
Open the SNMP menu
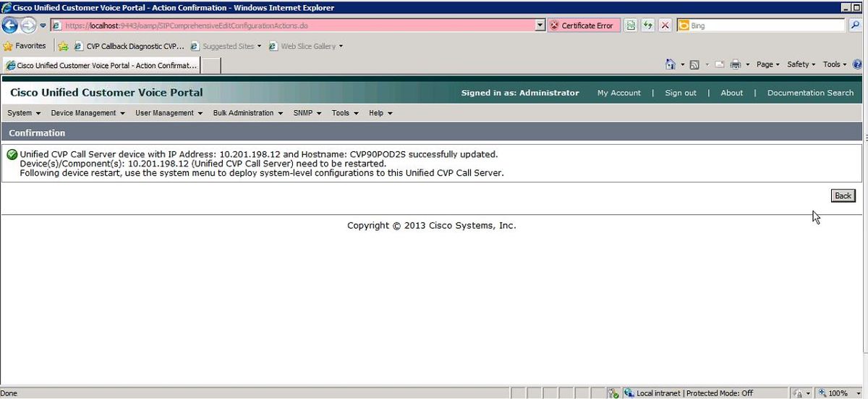307,113
